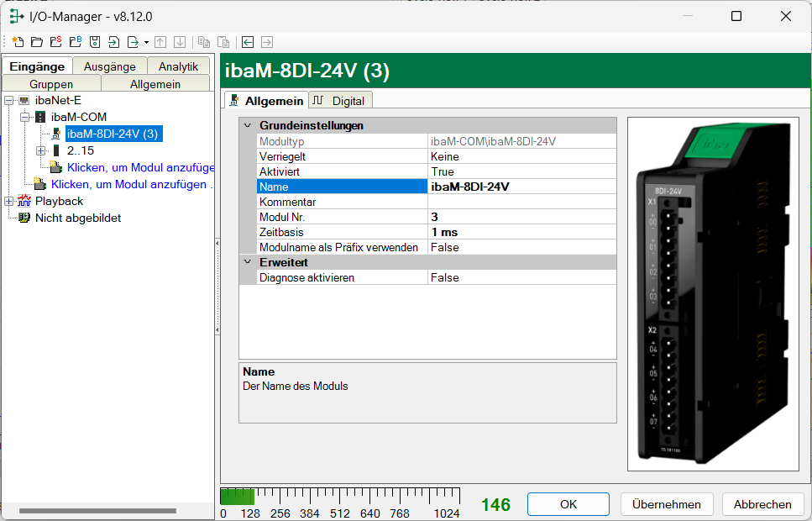This screenshot has height=521, width=812.
Task: Click the folder icon with blue B
Action: pyautogui.click(x=76, y=42)
